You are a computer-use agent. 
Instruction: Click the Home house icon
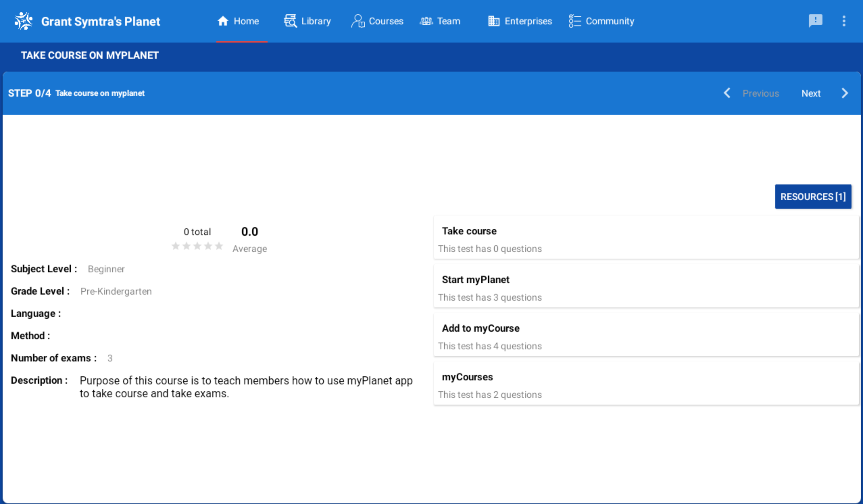pyautogui.click(x=223, y=21)
